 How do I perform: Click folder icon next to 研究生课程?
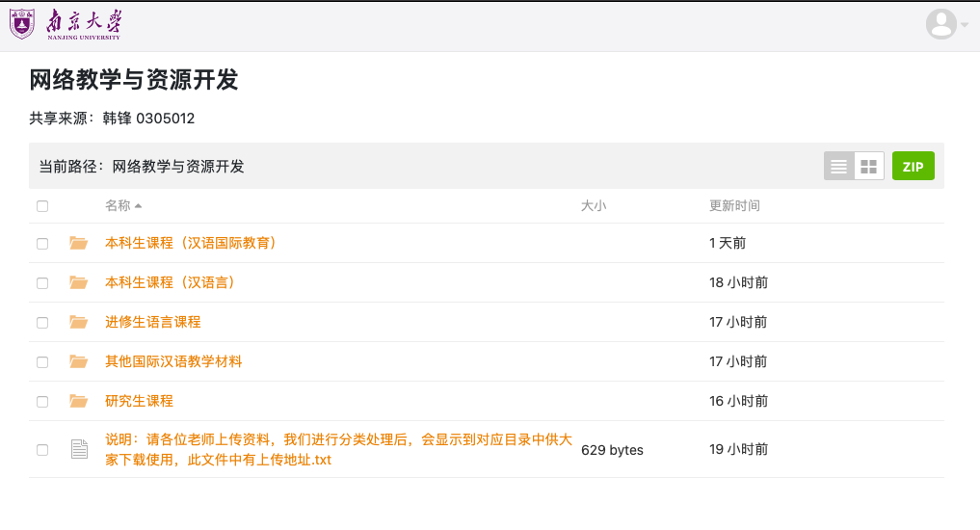(x=79, y=402)
